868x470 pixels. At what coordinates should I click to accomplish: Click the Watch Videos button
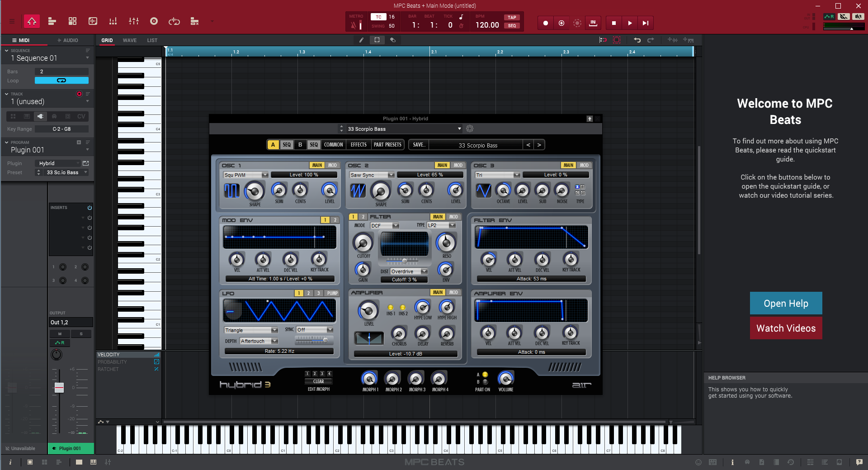pyautogui.click(x=786, y=328)
